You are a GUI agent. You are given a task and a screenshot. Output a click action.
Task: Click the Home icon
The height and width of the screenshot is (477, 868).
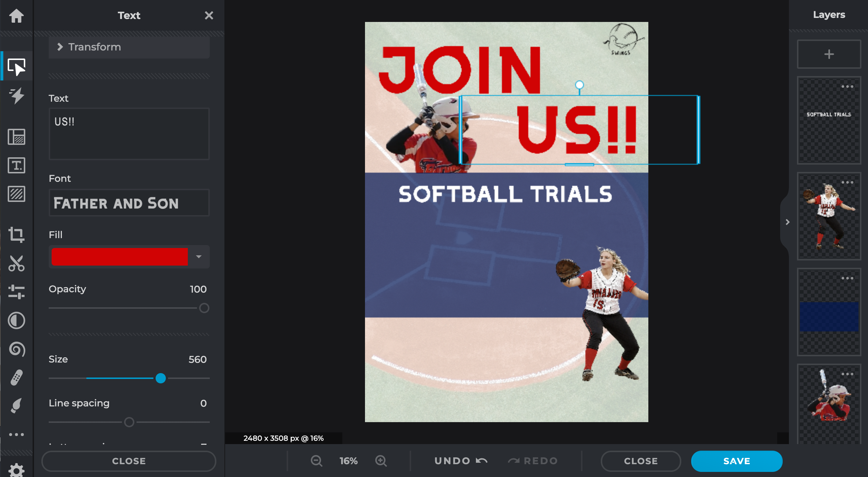click(x=16, y=16)
